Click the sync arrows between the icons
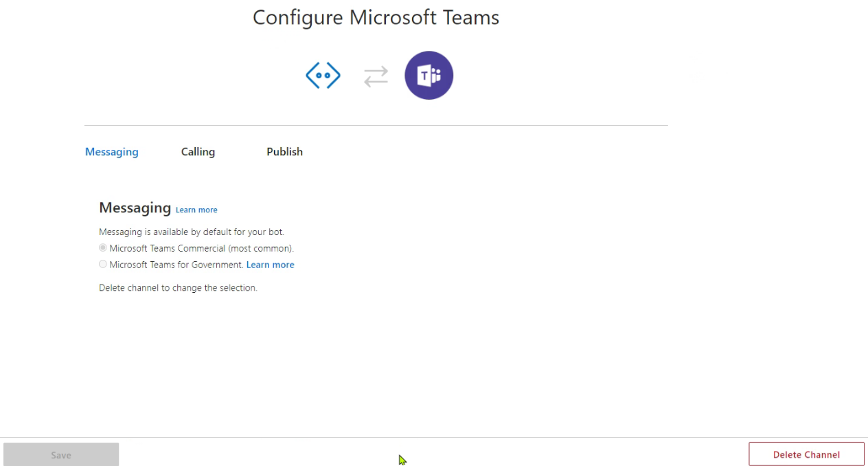 tap(376, 76)
